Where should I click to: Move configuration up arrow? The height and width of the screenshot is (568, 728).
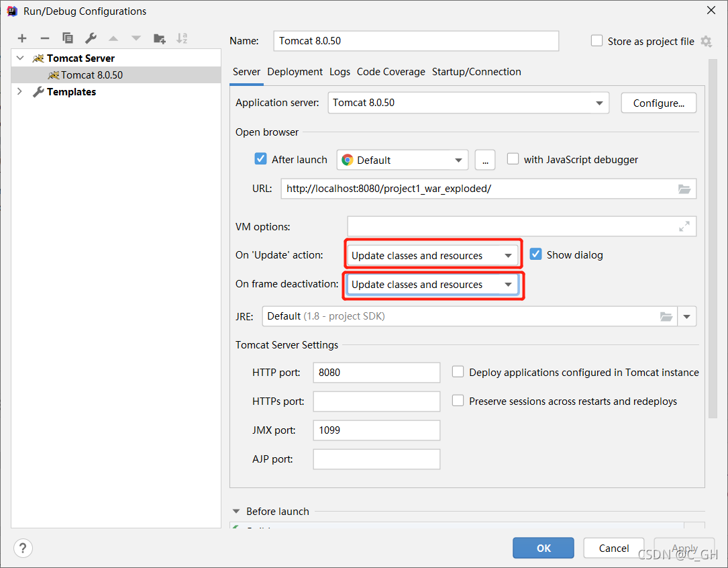pos(113,38)
